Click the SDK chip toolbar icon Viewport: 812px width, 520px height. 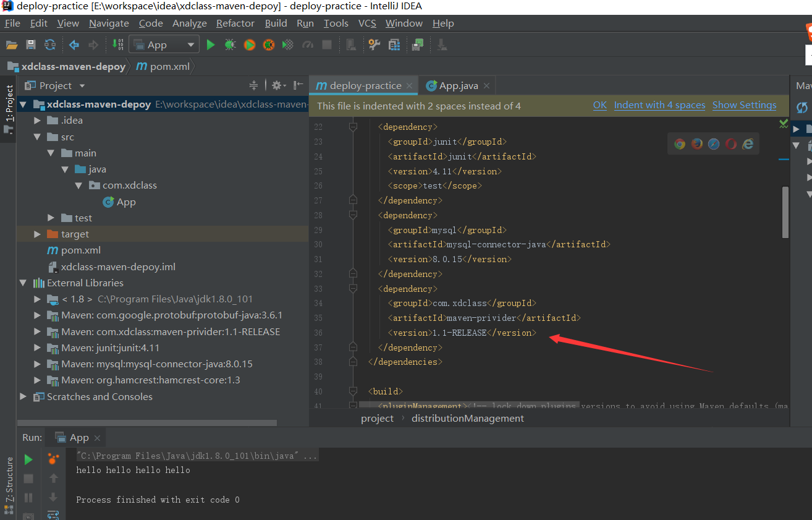point(419,45)
